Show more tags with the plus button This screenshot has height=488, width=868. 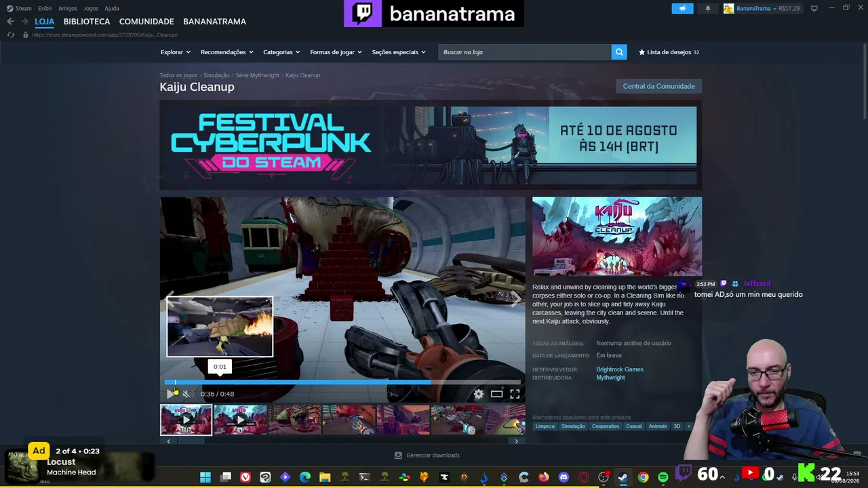[689, 426]
